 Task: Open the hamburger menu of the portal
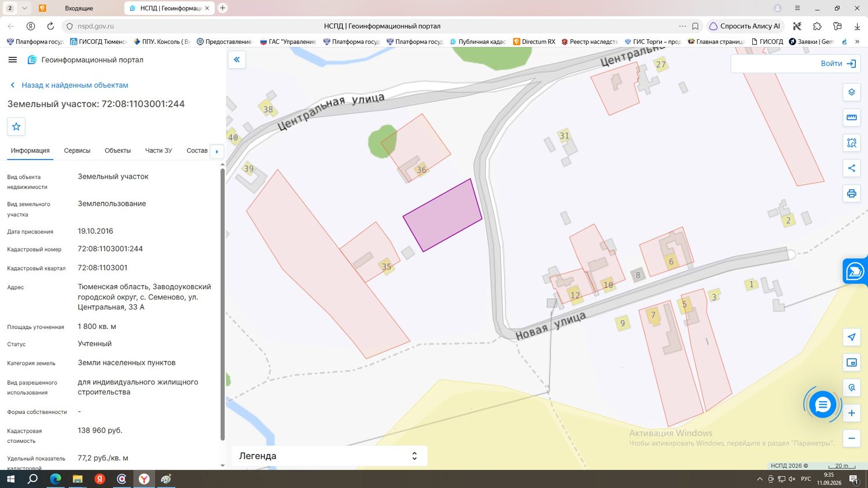13,60
